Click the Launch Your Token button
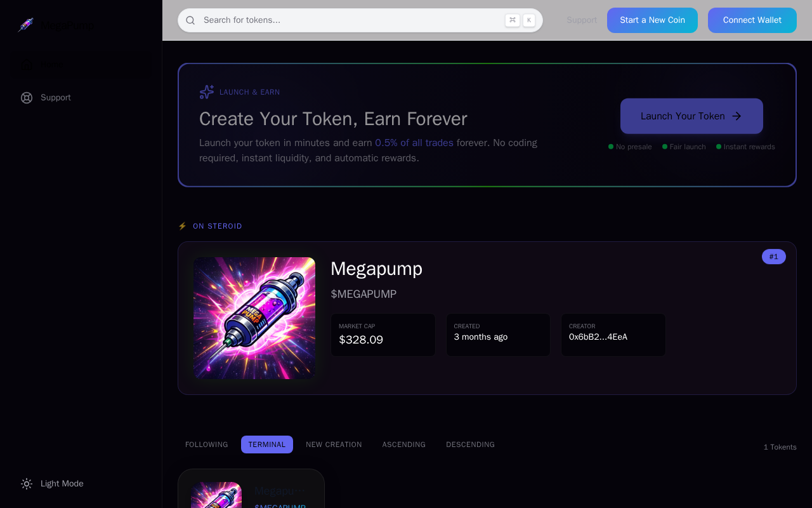Image resolution: width=812 pixels, height=508 pixels. (x=691, y=116)
